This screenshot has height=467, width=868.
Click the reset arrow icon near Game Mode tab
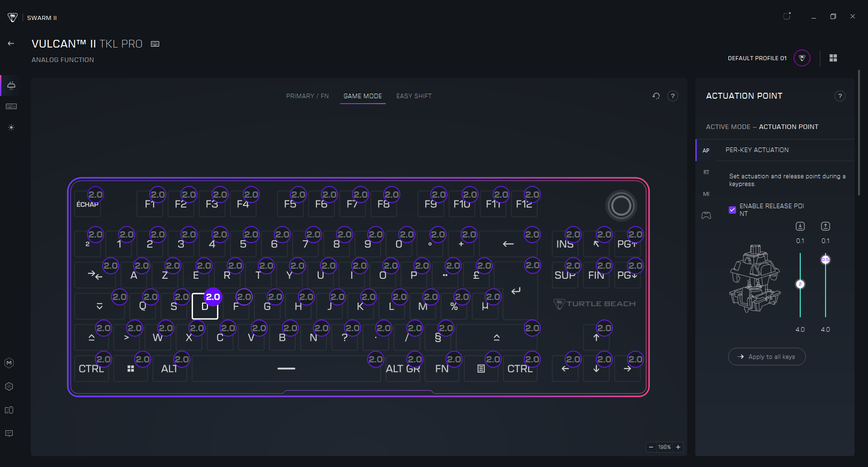click(656, 96)
